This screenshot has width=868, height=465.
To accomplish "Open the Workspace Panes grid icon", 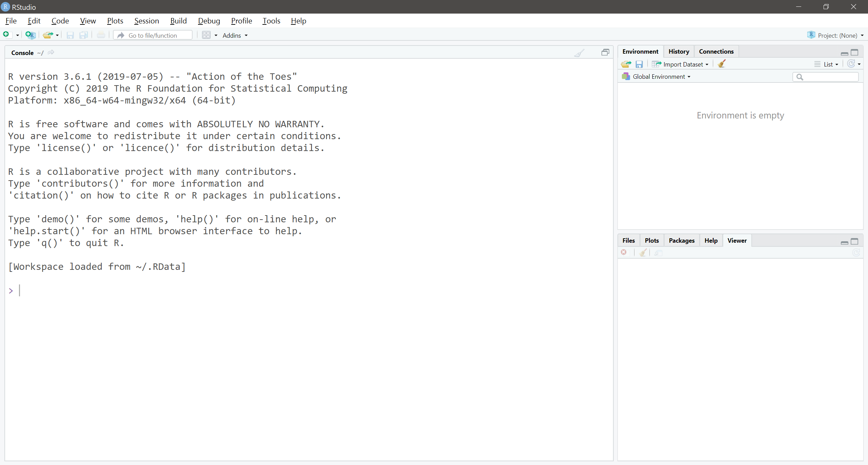I will (x=206, y=35).
